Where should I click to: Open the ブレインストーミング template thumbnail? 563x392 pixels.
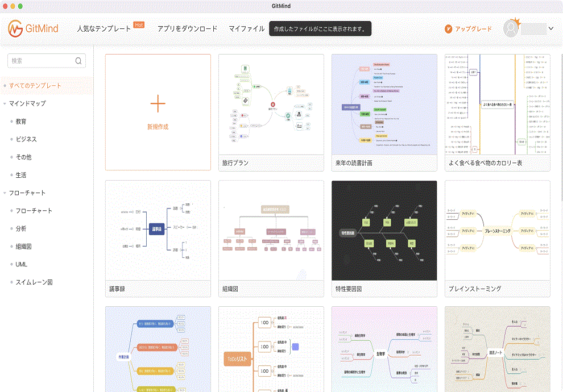(x=497, y=230)
